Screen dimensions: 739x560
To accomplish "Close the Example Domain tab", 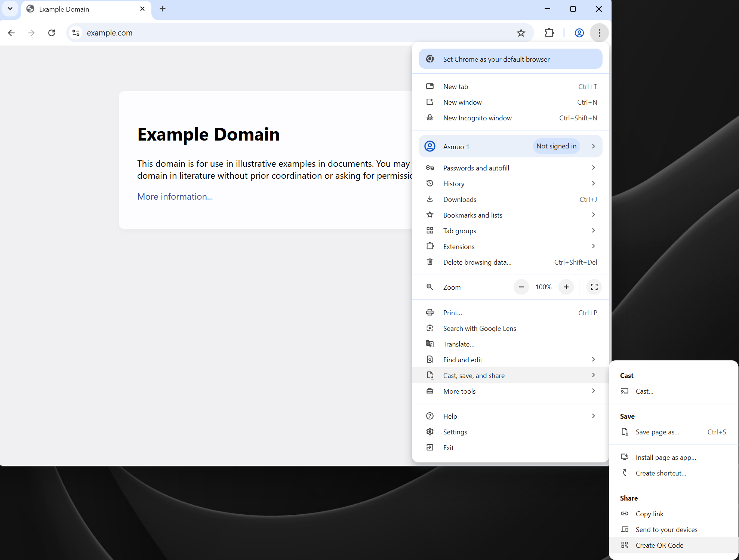I will [x=142, y=9].
